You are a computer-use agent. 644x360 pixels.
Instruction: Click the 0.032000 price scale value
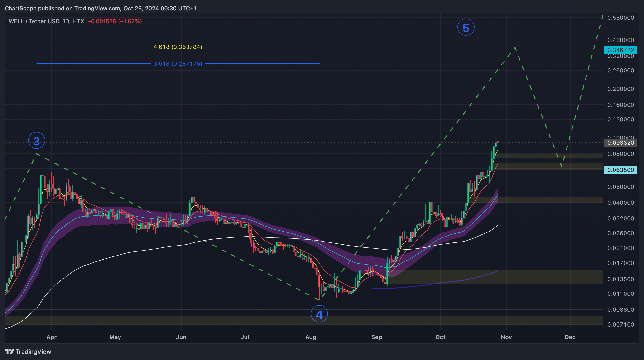pos(621,218)
